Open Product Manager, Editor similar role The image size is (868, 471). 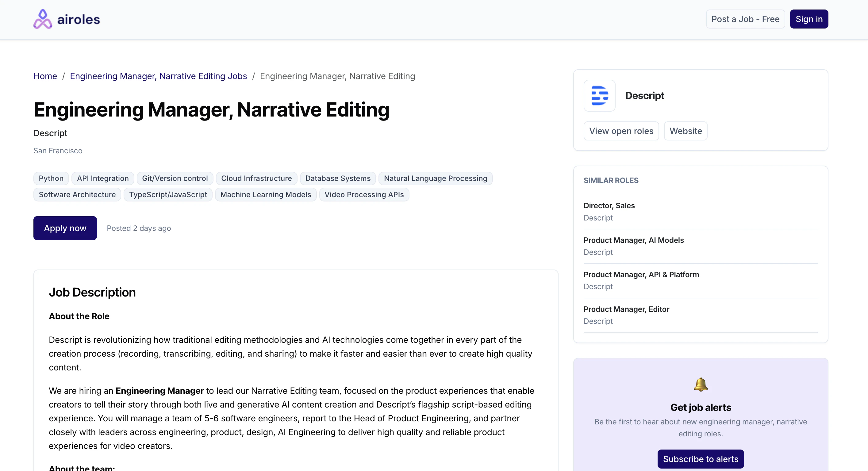tap(626, 309)
